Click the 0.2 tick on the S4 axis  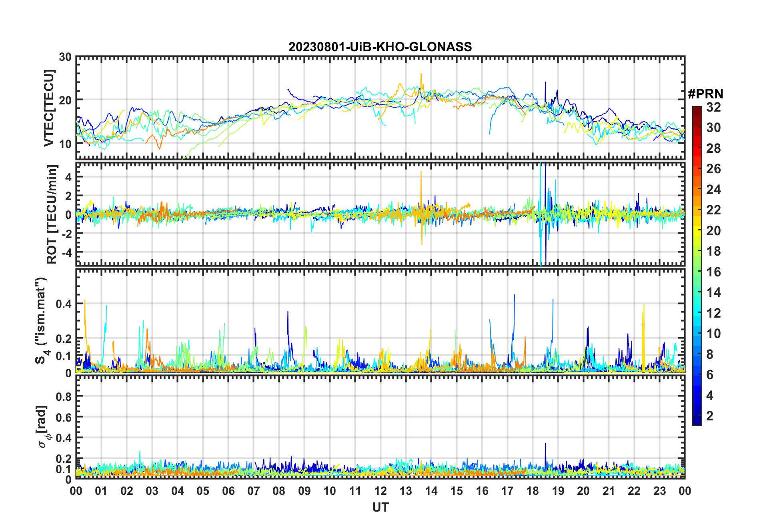[64, 338]
